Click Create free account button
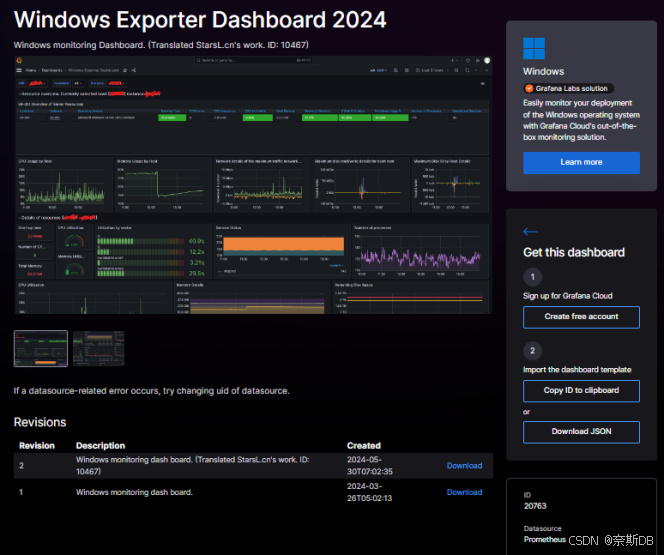The width and height of the screenshot is (664, 555). tap(581, 317)
